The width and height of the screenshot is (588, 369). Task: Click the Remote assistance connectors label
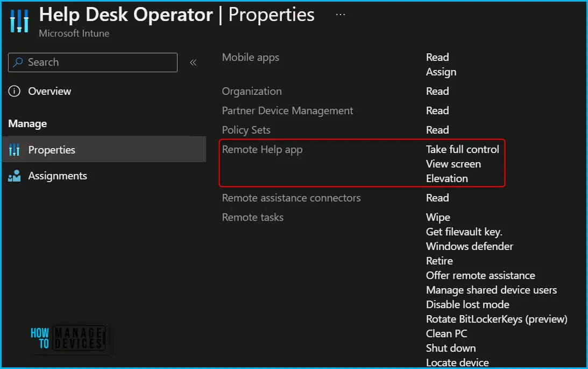point(292,198)
